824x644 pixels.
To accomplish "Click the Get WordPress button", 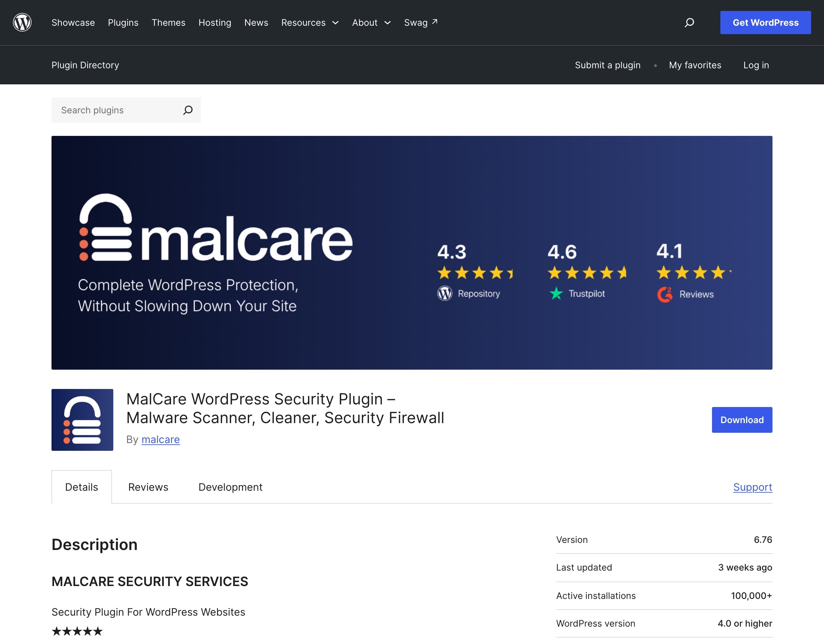I will [x=765, y=23].
